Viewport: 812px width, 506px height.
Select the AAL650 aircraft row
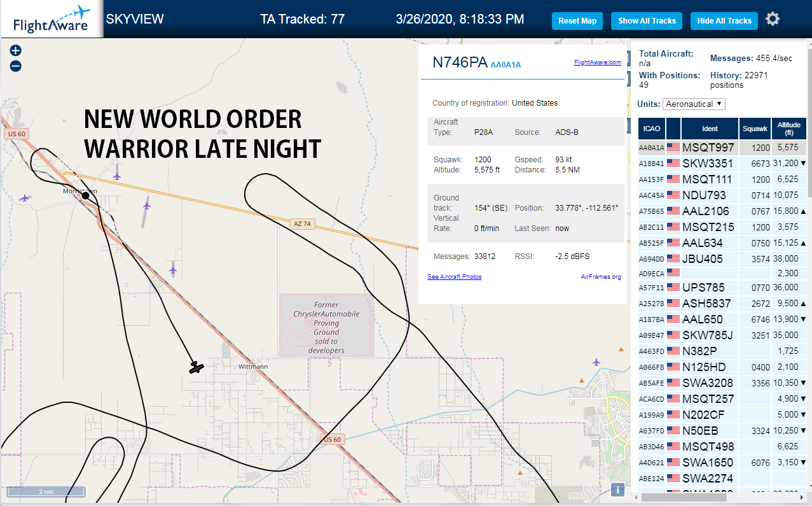pyautogui.click(x=722, y=320)
